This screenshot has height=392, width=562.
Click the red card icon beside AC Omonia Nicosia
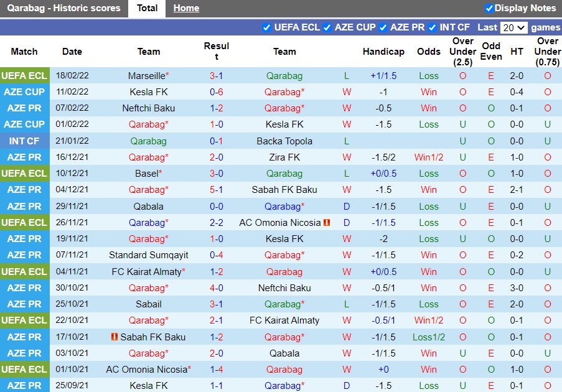coord(327,223)
